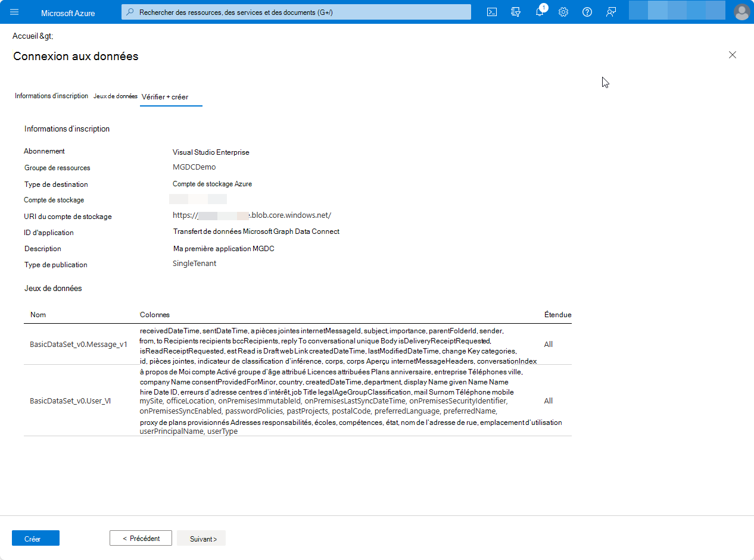The image size is (754, 560).
Task: Open portal settings gear
Action: tap(563, 12)
